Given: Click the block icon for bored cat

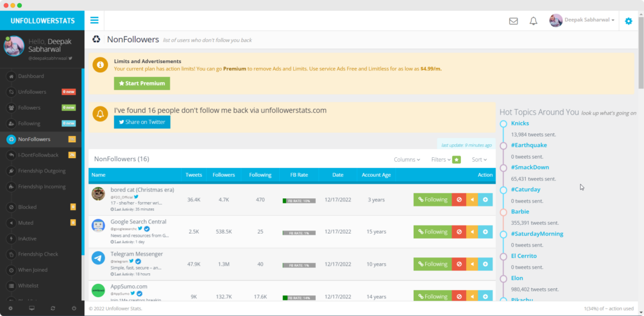Looking at the screenshot, I should [x=458, y=200].
